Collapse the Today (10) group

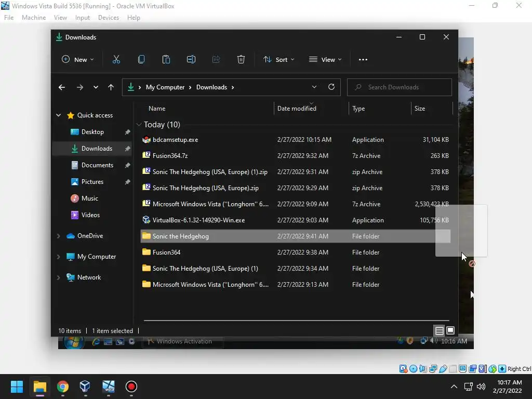coord(139,125)
